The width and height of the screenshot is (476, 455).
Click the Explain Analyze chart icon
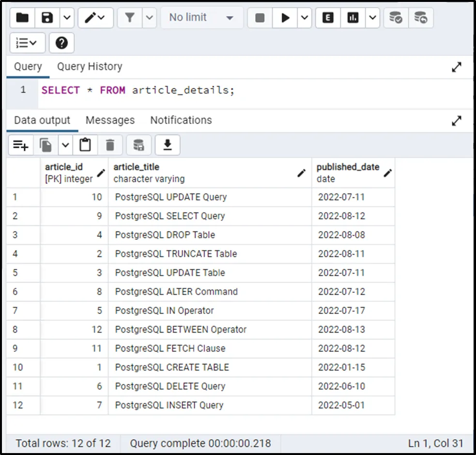[353, 18]
